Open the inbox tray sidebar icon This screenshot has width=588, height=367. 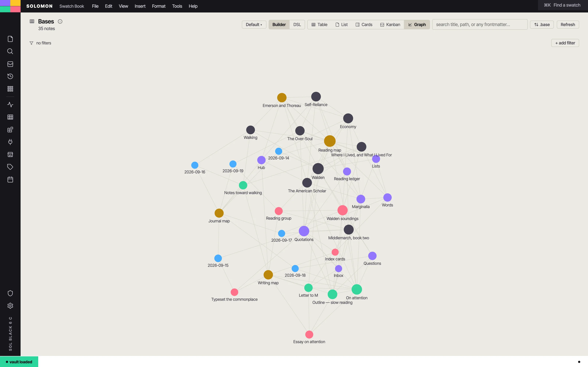click(10, 64)
